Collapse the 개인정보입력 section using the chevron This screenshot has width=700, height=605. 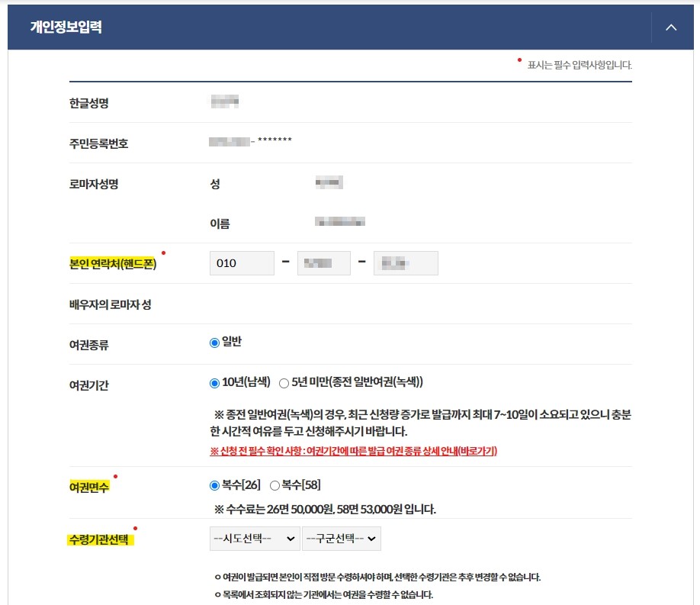[669, 27]
